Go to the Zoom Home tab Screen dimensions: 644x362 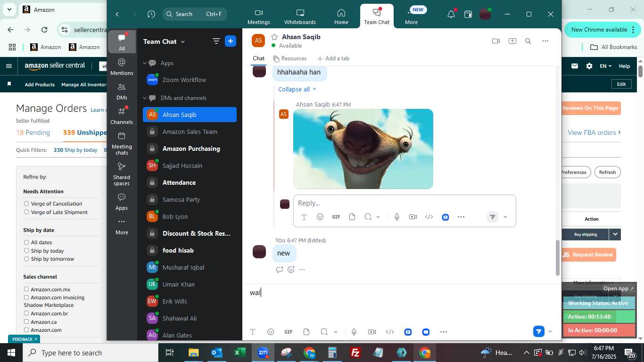coord(341,16)
